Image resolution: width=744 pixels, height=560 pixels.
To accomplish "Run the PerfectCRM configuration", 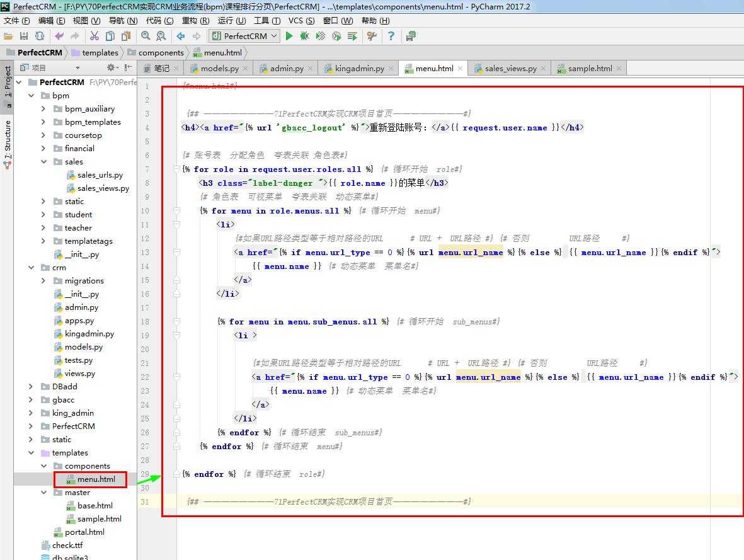I will pos(289,36).
